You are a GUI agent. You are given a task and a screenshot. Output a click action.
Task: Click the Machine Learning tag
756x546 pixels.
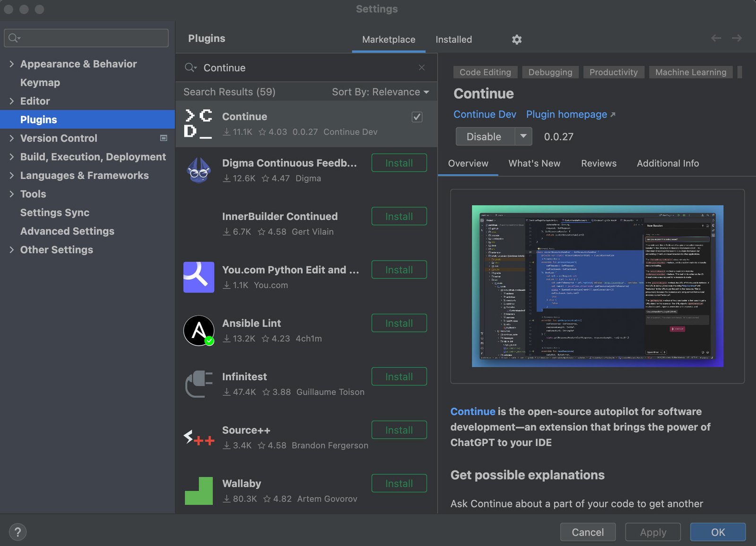(x=691, y=72)
